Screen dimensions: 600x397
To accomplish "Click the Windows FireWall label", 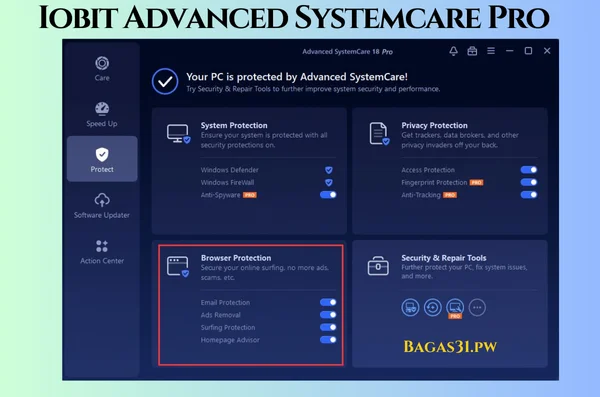I will [x=227, y=183].
